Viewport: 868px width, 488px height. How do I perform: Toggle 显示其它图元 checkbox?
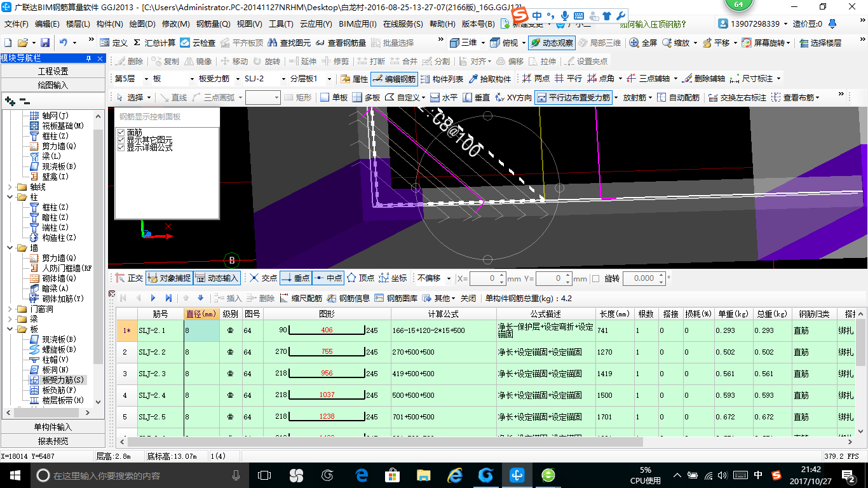point(121,140)
